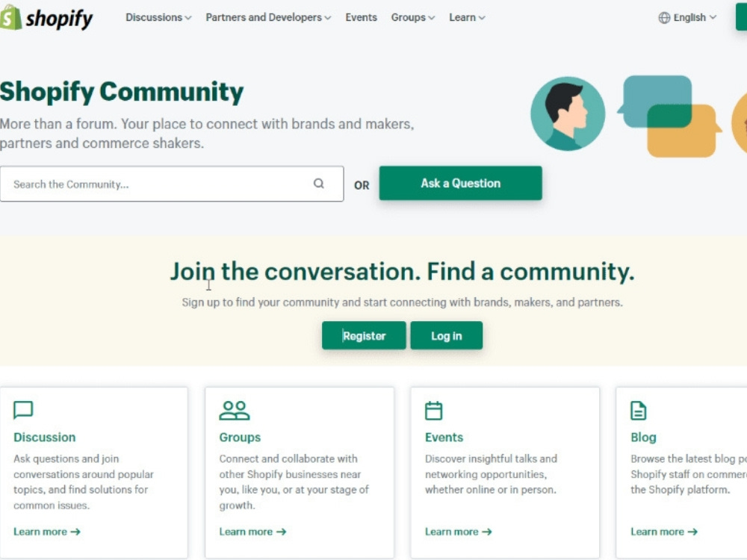Screen dimensions: 747x560
Task: Click the Join the conversation heading
Action: click(402, 272)
